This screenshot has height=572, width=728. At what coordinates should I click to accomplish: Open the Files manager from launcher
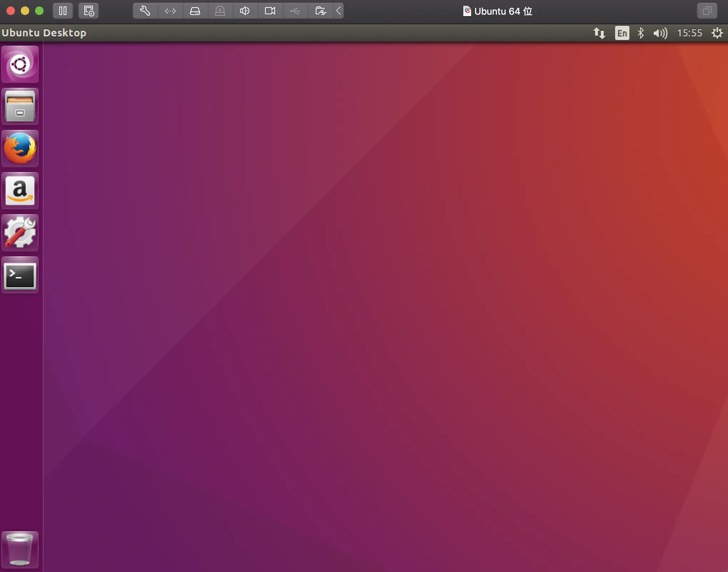(x=20, y=106)
